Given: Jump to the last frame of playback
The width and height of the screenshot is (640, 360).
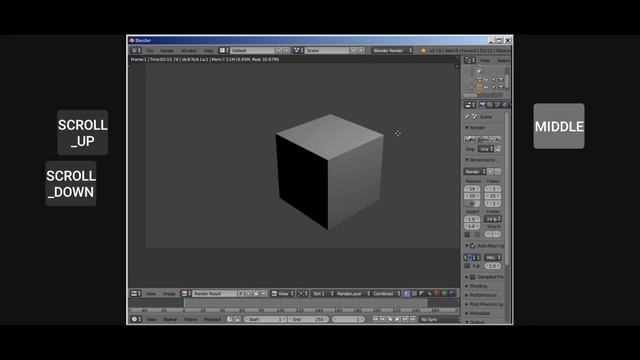Looking at the screenshot, I should (413, 319).
